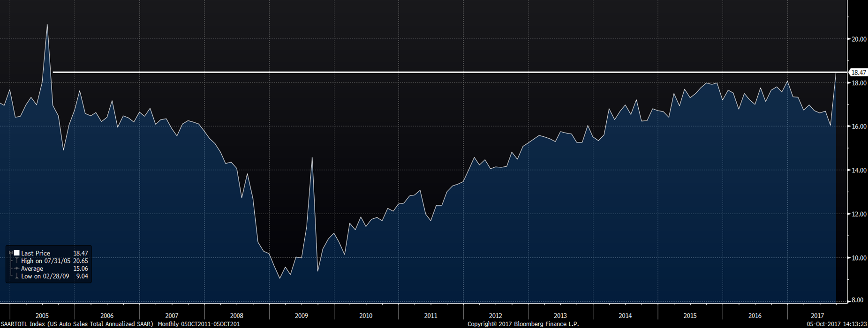Click the white Last Price color swatch
868x328 pixels.
[17, 253]
